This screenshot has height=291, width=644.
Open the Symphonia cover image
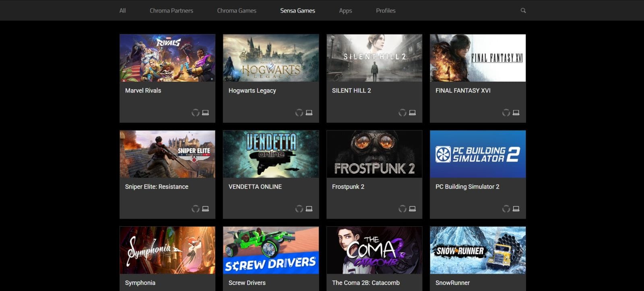tap(167, 250)
